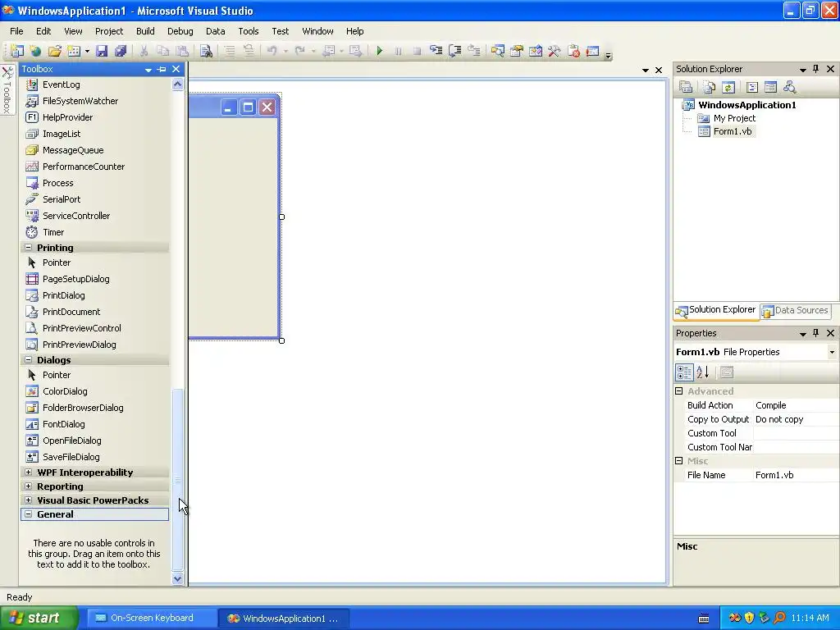The height and width of the screenshot is (630, 840).
Task: Click the Add New Item toolbar icon
Action: [x=73, y=51]
